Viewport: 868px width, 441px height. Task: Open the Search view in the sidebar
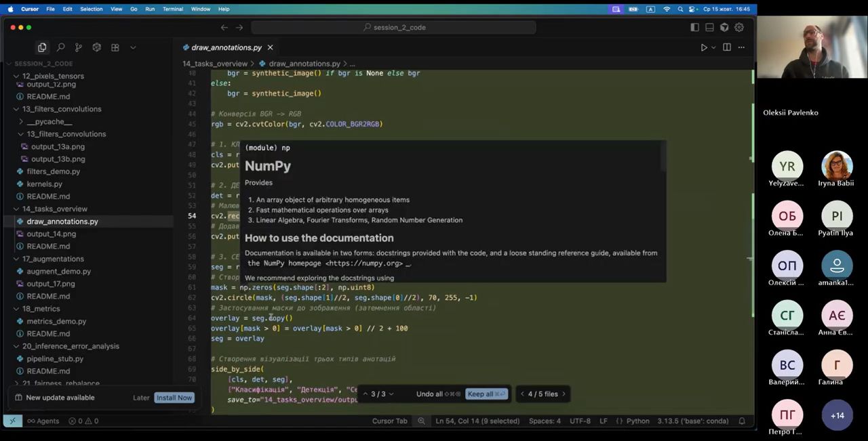60,47
